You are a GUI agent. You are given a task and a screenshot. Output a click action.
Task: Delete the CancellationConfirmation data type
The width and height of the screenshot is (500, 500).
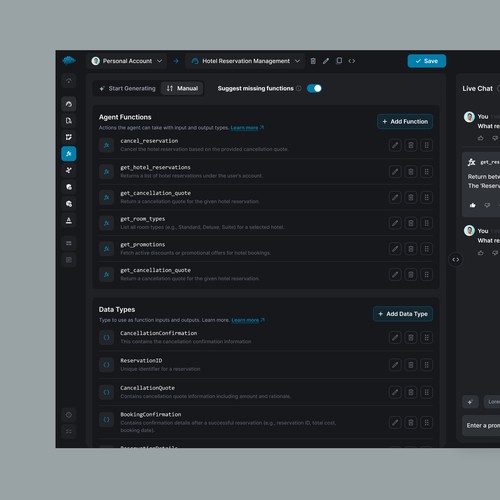(411, 338)
